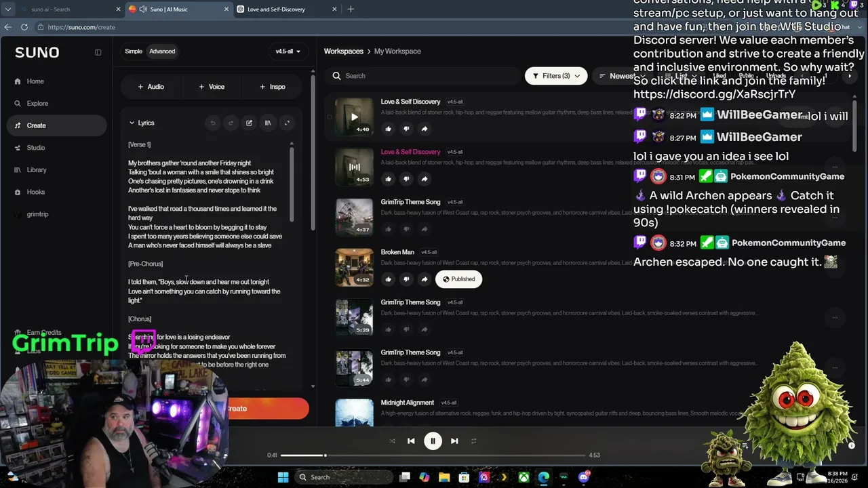Open the Midnight Alignment song title
Screen dimensions: 868x488
tap(408, 403)
